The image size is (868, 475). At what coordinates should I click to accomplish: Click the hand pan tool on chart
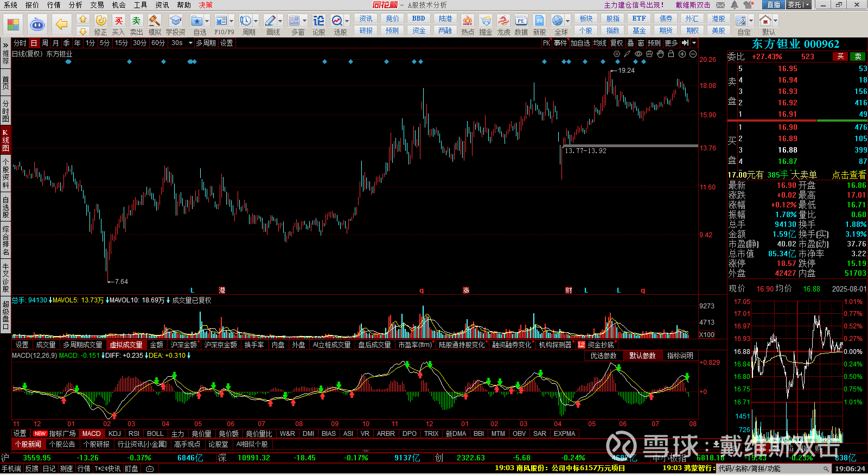click(660, 54)
